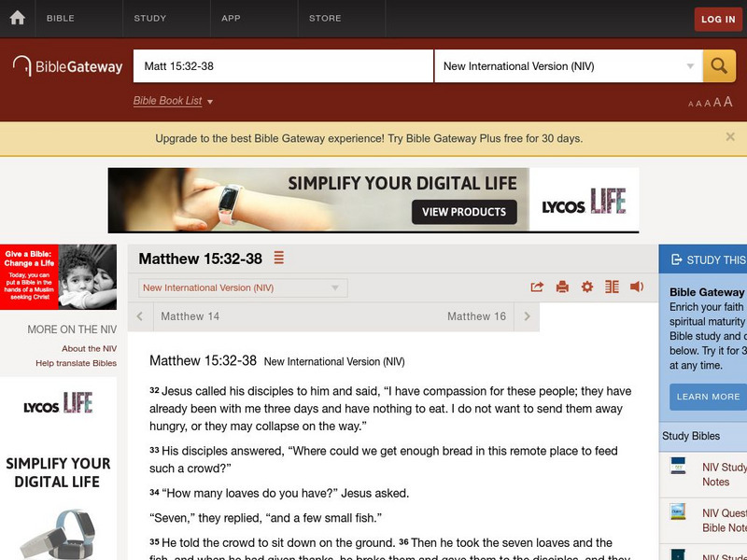
Task: Open NIV Study Notes resource
Action: pyautogui.click(x=725, y=474)
